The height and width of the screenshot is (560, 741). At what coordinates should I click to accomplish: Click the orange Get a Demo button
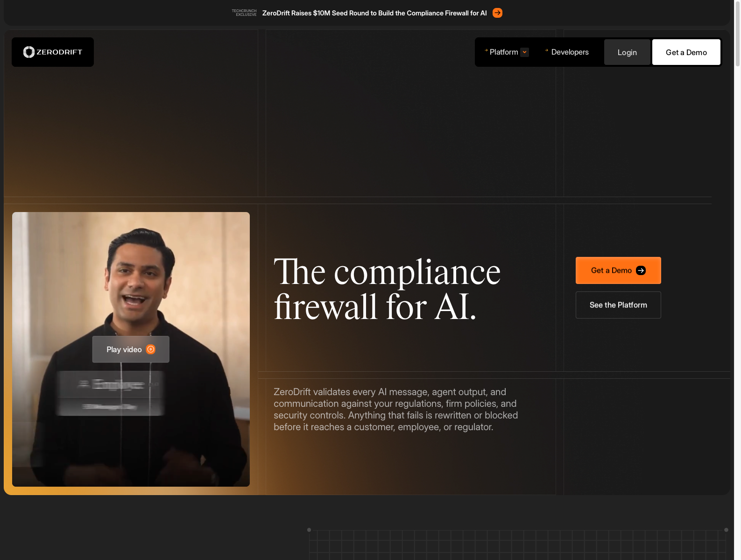coord(618,270)
